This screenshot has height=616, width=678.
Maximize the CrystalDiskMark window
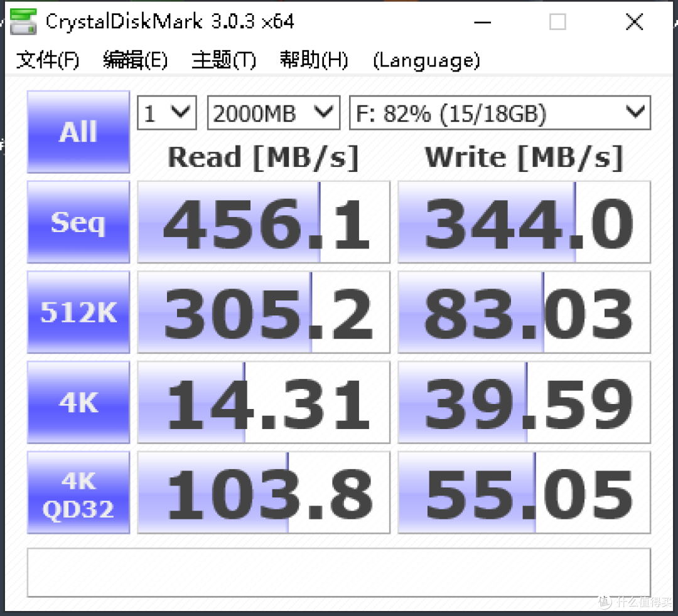(x=557, y=21)
